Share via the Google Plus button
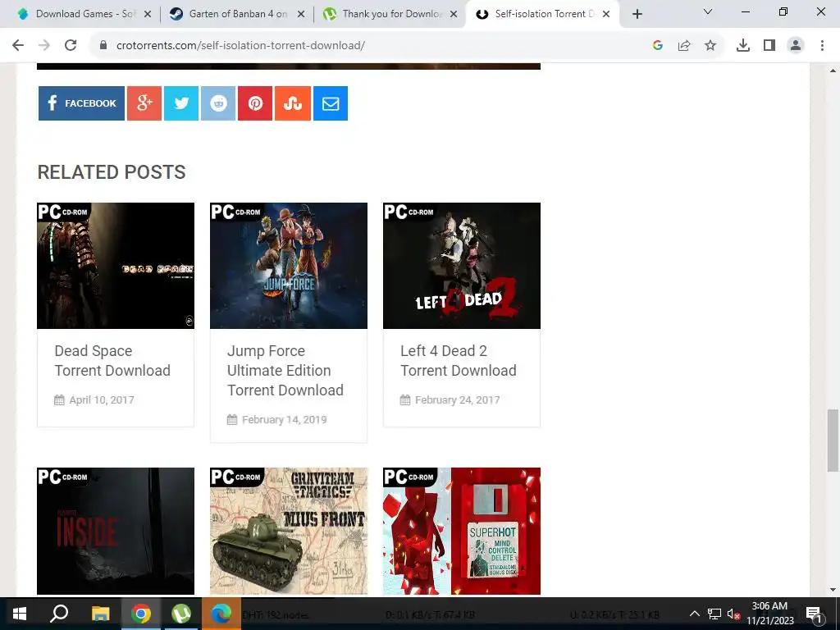The width and height of the screenshot is (840, 630). pos(144,103)
